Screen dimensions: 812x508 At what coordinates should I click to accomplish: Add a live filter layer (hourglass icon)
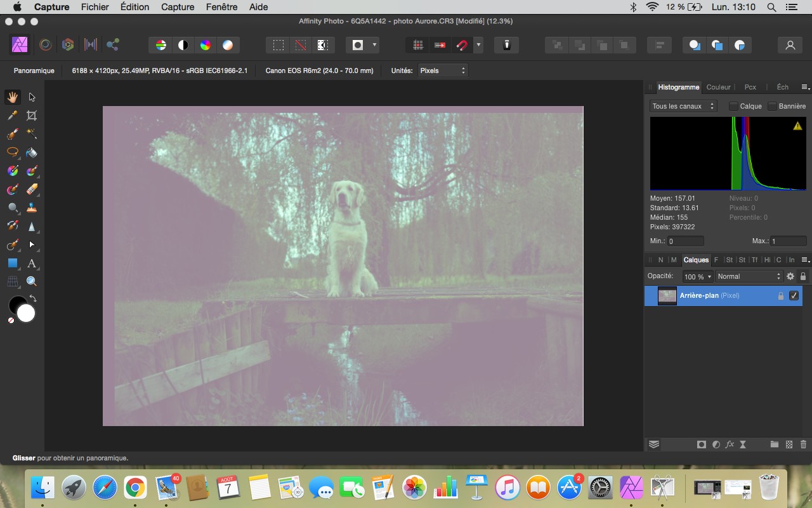743,444
